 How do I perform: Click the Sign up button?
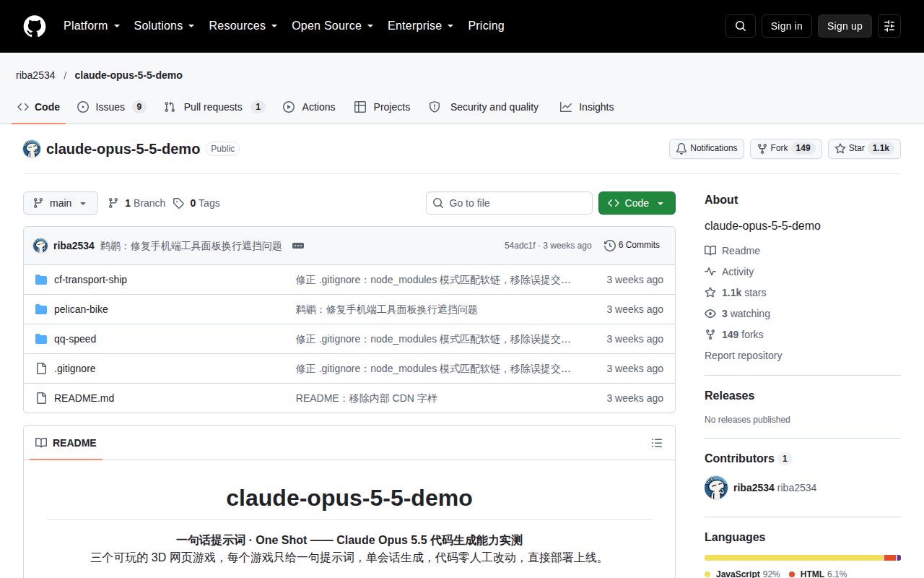845,26
